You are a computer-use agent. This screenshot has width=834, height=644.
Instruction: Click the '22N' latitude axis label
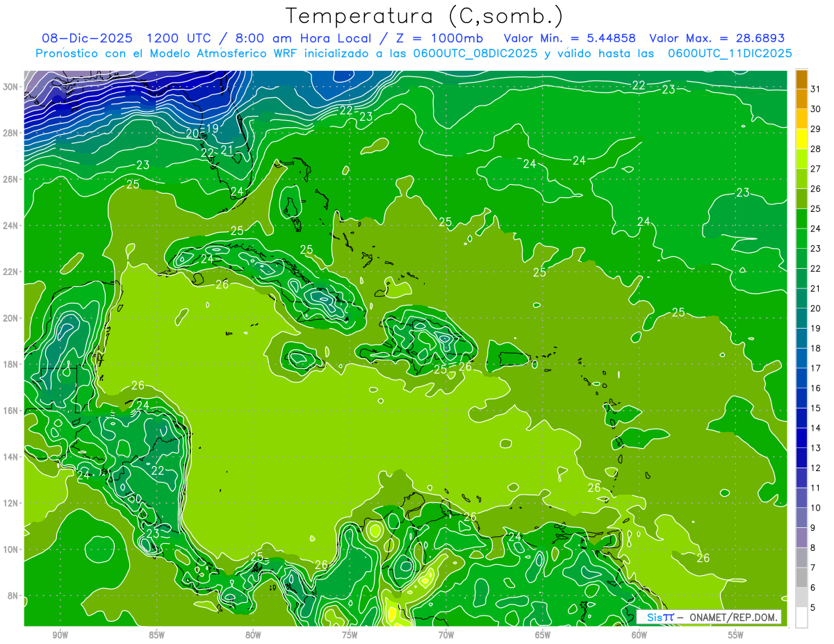pyautogui.click(x=12, y=272)
